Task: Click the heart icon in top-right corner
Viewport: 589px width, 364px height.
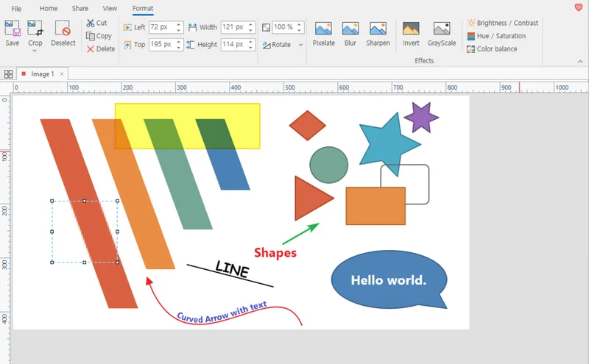Action: tap(578, 7)
